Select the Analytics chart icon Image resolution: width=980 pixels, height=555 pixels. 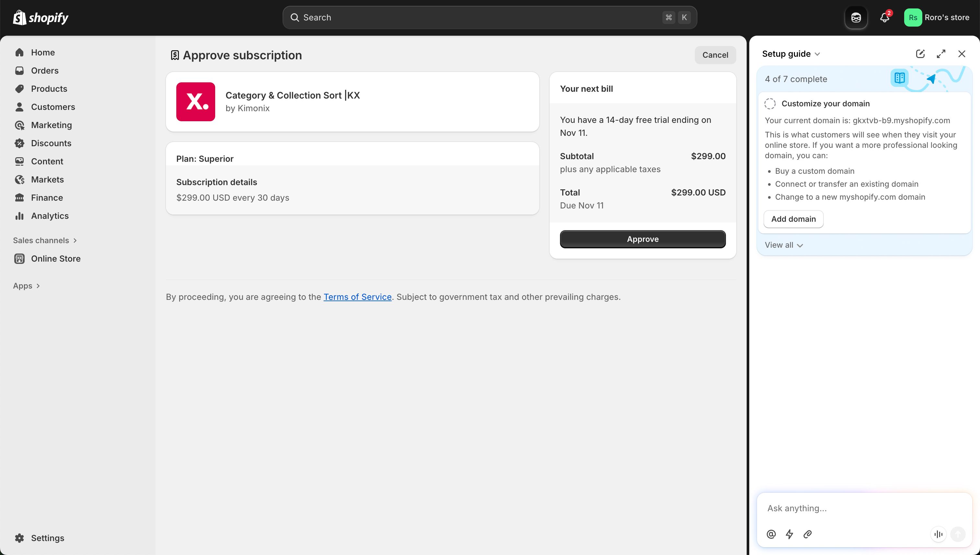tap(20, 216)
